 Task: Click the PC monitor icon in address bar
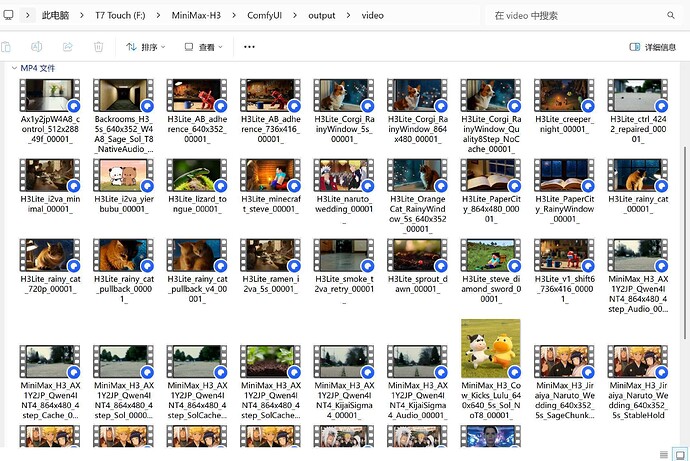(x=8, y=15)
